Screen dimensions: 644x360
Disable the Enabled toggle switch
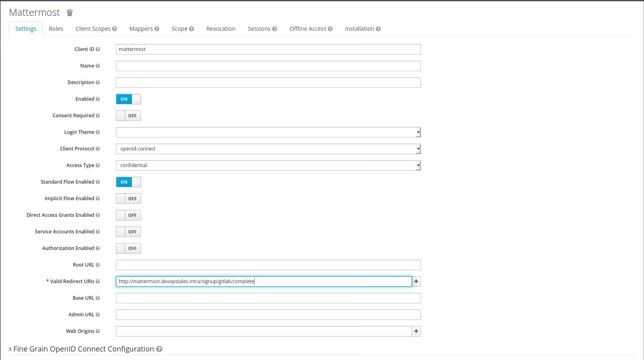[128, 99]
